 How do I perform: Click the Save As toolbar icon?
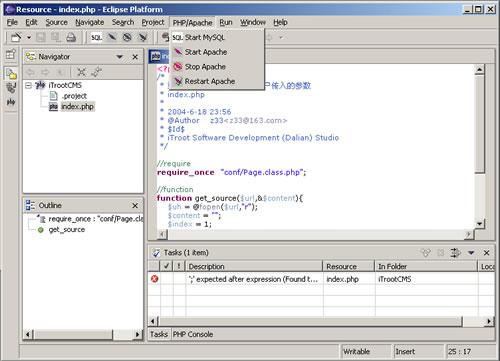pos(56,37)
